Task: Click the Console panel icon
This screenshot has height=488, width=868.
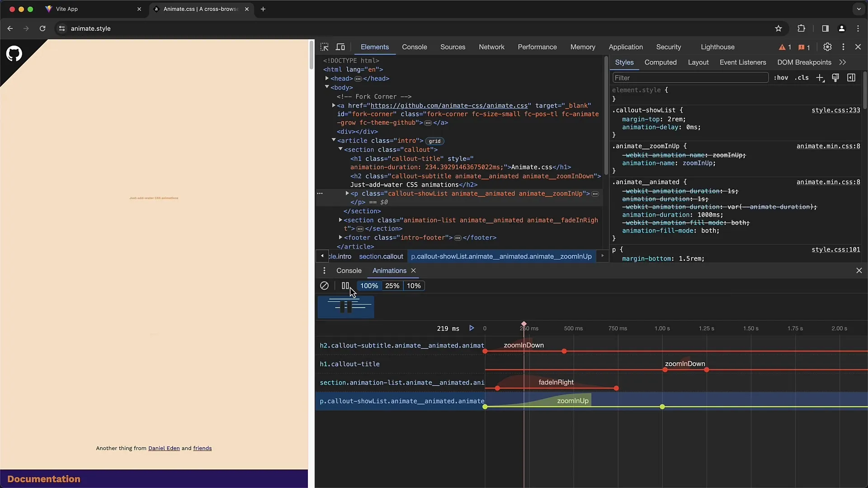Action: tap(349, 270)
